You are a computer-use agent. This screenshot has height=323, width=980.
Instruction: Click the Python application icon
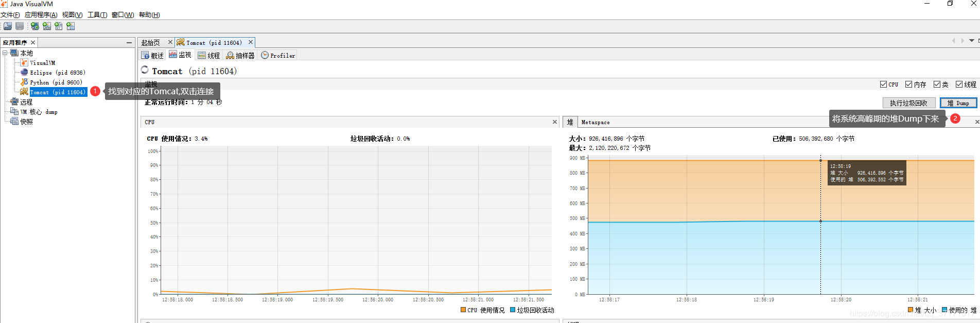coord(24,82)
